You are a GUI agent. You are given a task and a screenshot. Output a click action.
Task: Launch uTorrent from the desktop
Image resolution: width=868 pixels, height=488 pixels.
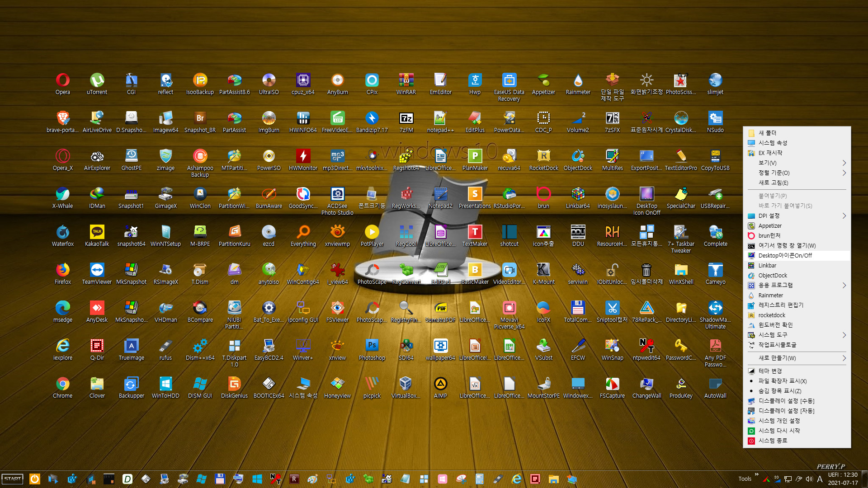(x=97, y=84)
